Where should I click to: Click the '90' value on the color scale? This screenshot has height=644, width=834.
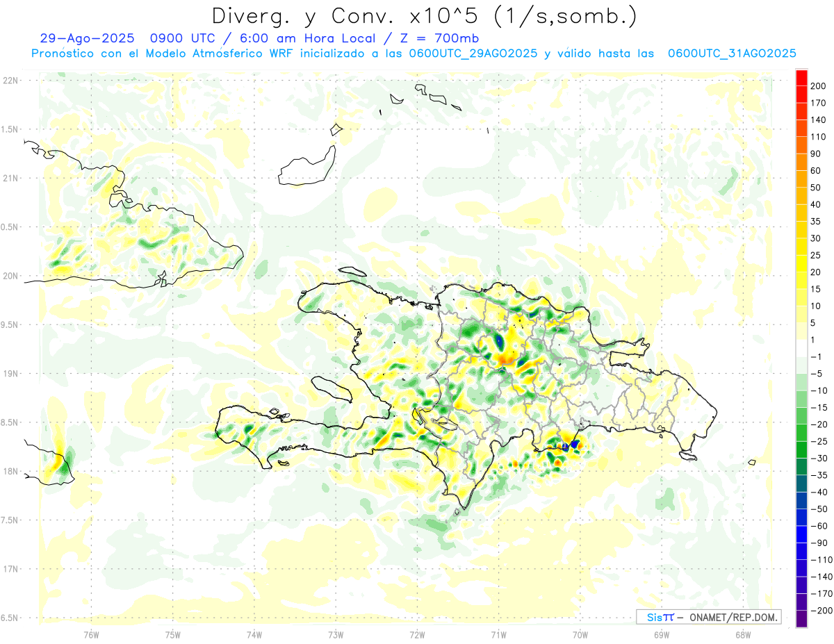[817, 154]
